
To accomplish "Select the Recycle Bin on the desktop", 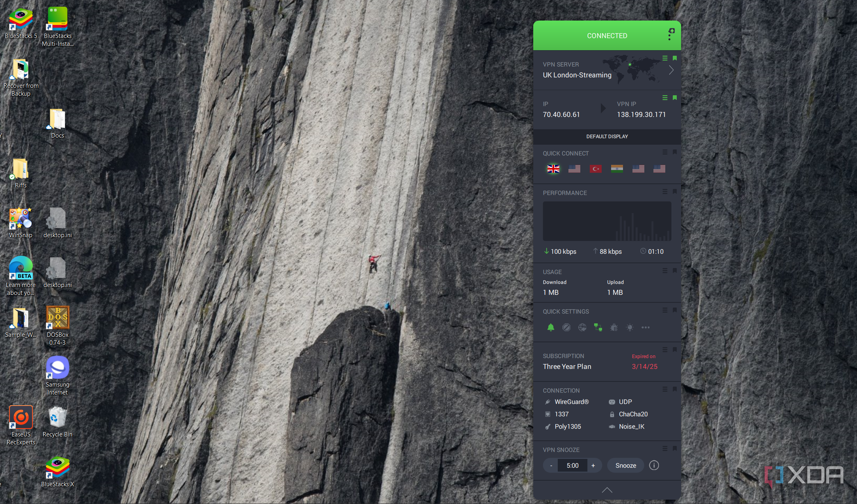I will 58,422.
